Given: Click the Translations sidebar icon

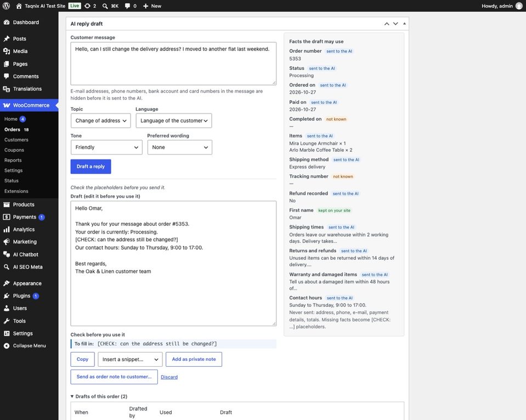Looking at the screenshot, I should click(x=7, y=89).
